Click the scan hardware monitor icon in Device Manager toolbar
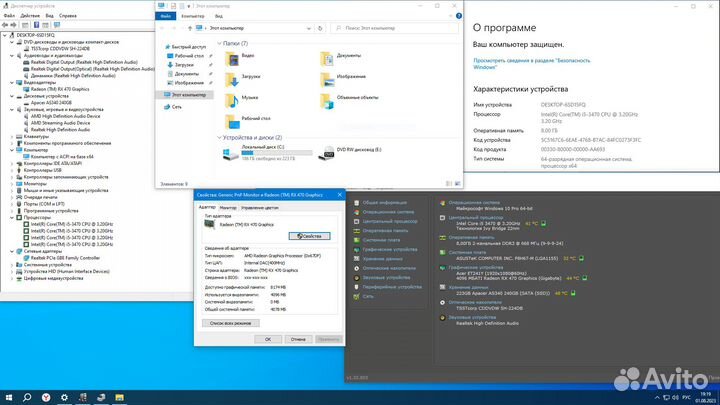This screenshot has height=405, width=720. 57,25
